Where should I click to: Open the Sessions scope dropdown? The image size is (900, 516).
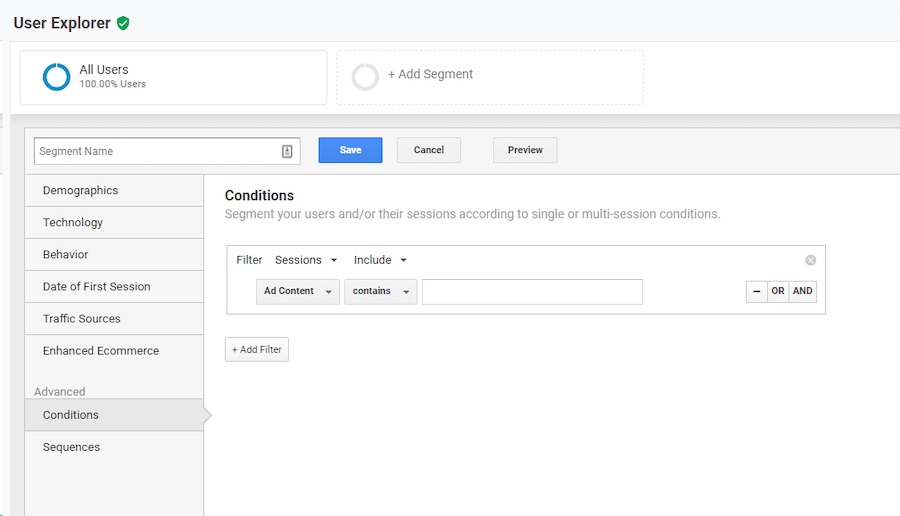pyautogui.click(x=306, y=260)
